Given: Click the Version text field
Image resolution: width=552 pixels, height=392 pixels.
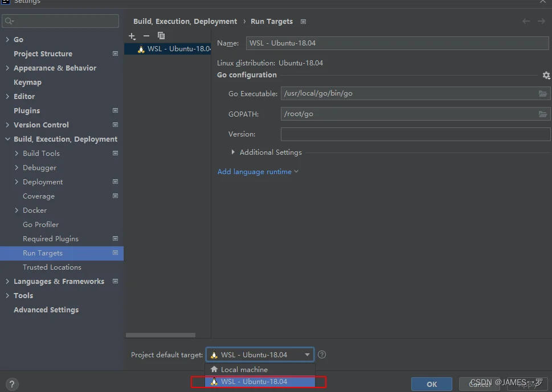Looking at the screenshot, I should click(x=415, y=134).
